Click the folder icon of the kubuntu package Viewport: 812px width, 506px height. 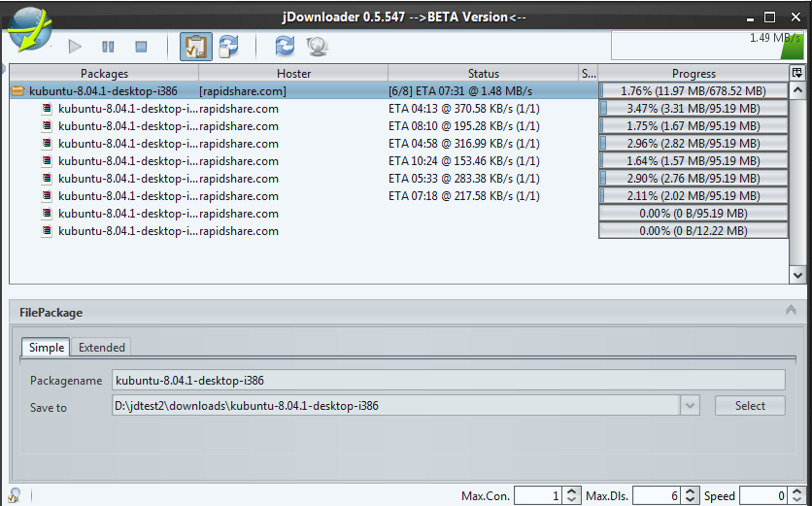point(18,91)
